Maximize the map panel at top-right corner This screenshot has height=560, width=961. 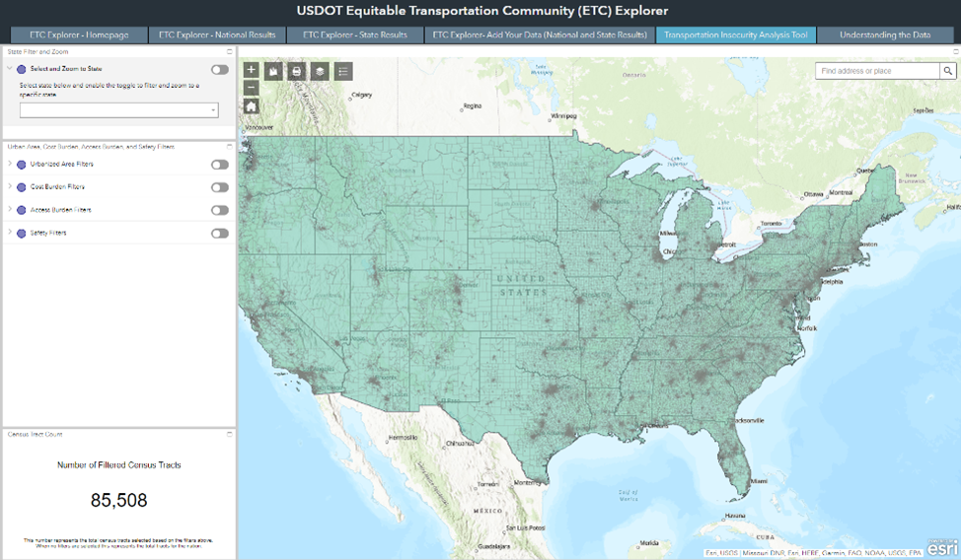tap(955, 51)
